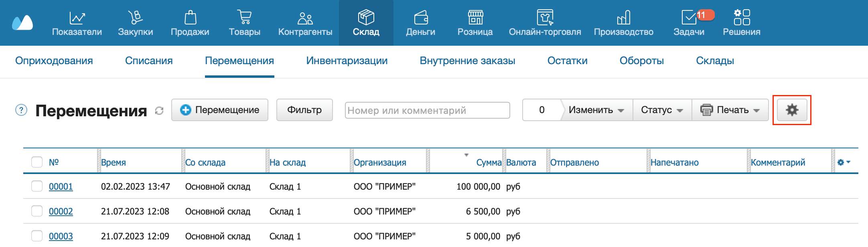Check the box for row 00003
This screenshot has height=247, width=868.
click(x=37, y=236)
